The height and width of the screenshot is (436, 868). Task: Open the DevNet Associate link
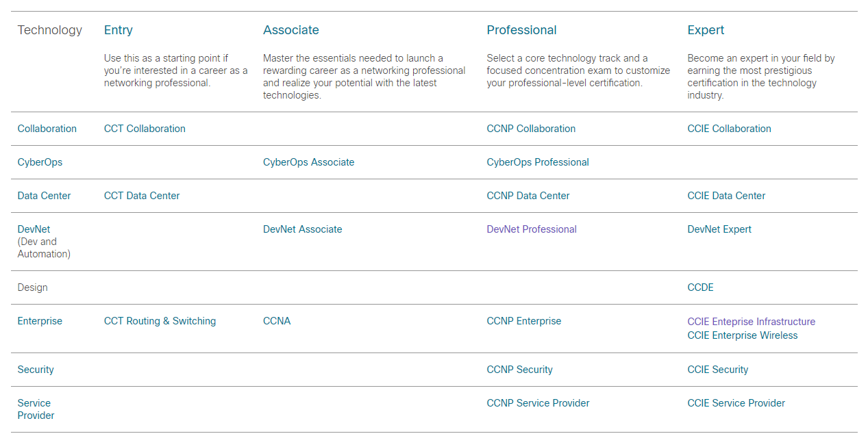tap(302, 229)
